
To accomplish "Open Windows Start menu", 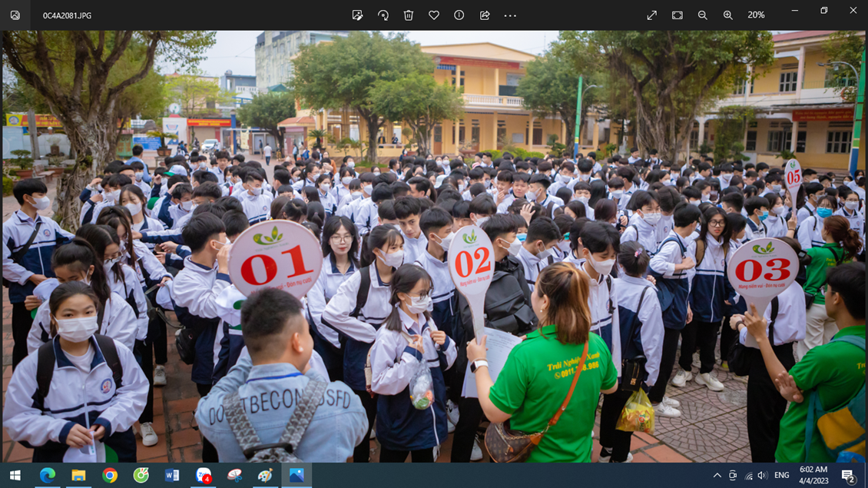I will pyautogui.click(x=15, y=476).
